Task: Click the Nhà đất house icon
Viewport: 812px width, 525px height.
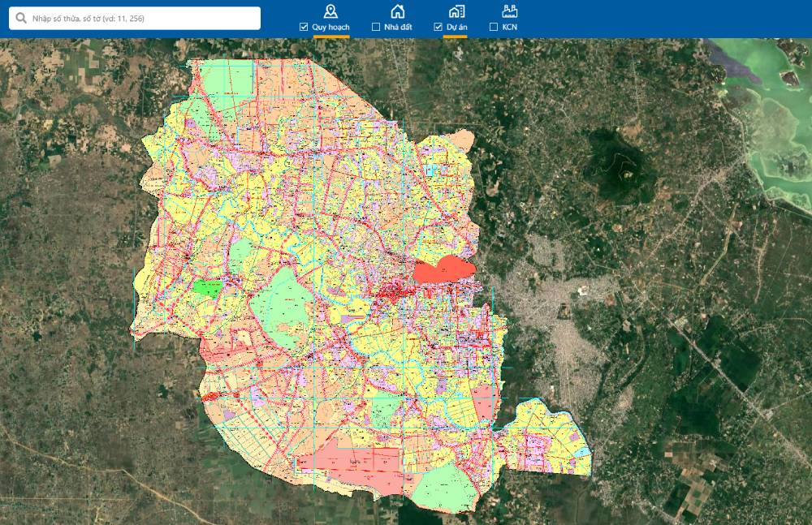Action: [x=397, y=11]
